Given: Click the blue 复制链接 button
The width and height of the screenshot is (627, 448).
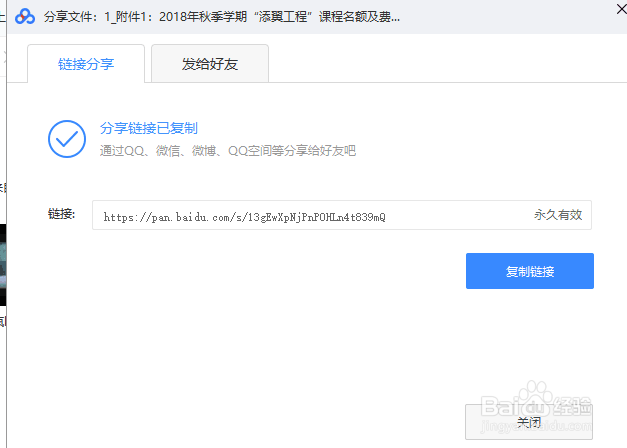Looking at the screenshot, I should [530, 271].
